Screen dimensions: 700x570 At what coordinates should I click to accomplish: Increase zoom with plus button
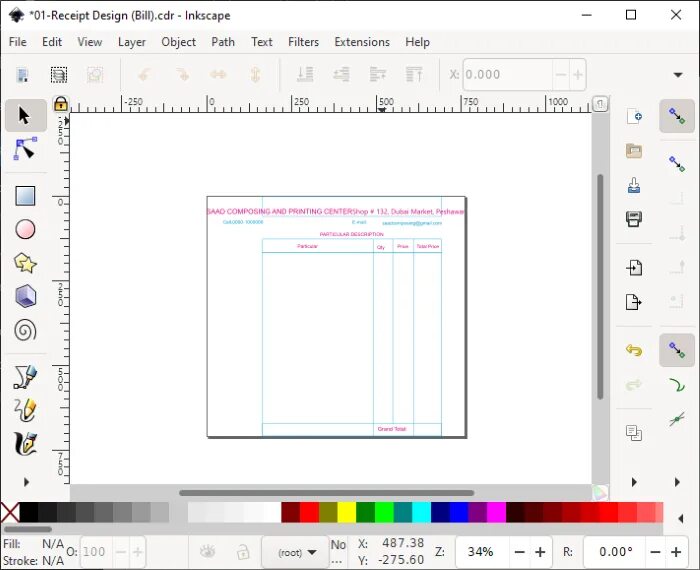[x=540, y=552]
